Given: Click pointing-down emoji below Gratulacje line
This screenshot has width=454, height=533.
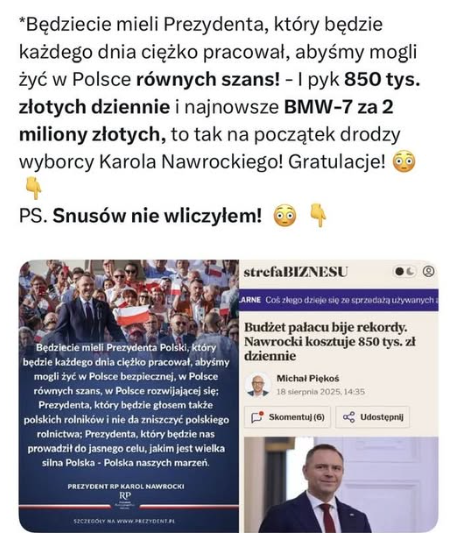Looking at the screenshot, I should pyautogui.click(x=34, y=189).
